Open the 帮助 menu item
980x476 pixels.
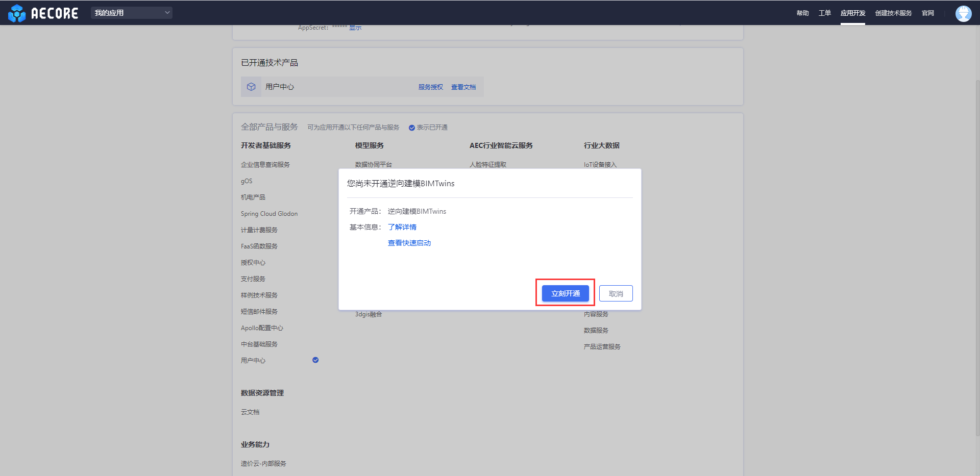[x=802, y=13]
